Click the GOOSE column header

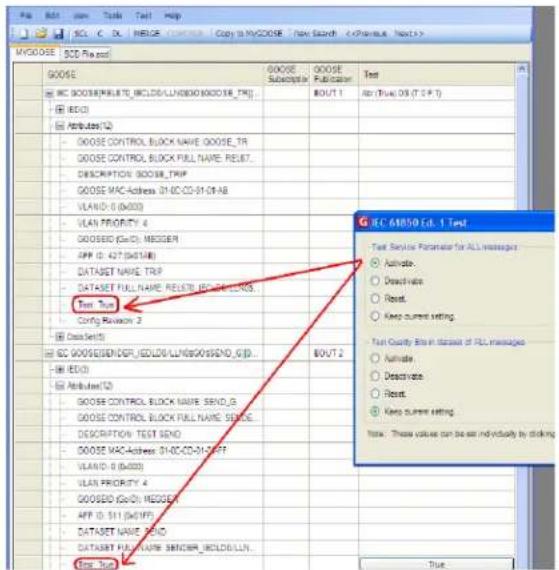153,75
